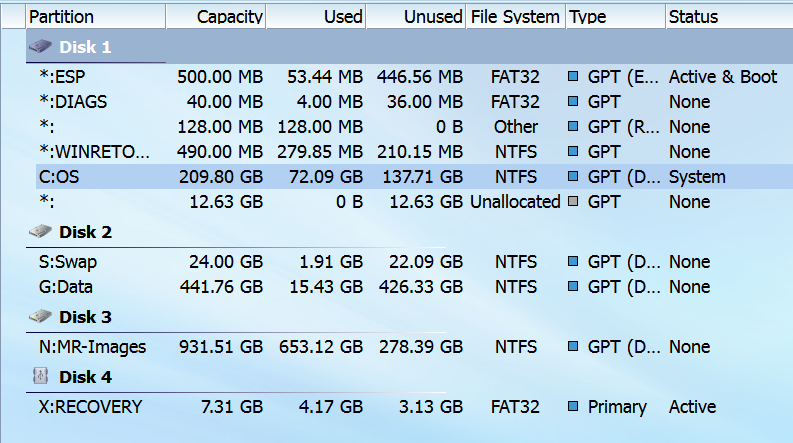Sort by Capacity column header

pyautogui.click(x=230, y=17)
